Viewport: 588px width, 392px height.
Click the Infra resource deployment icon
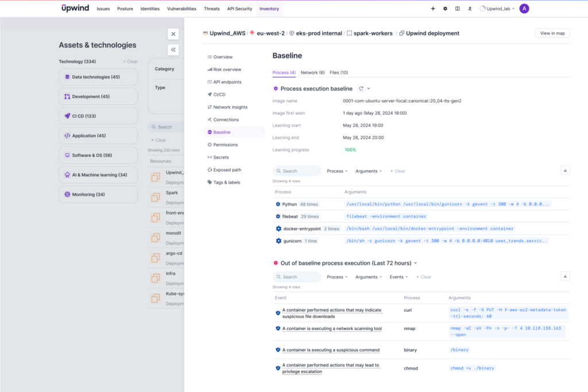(156, 278)
